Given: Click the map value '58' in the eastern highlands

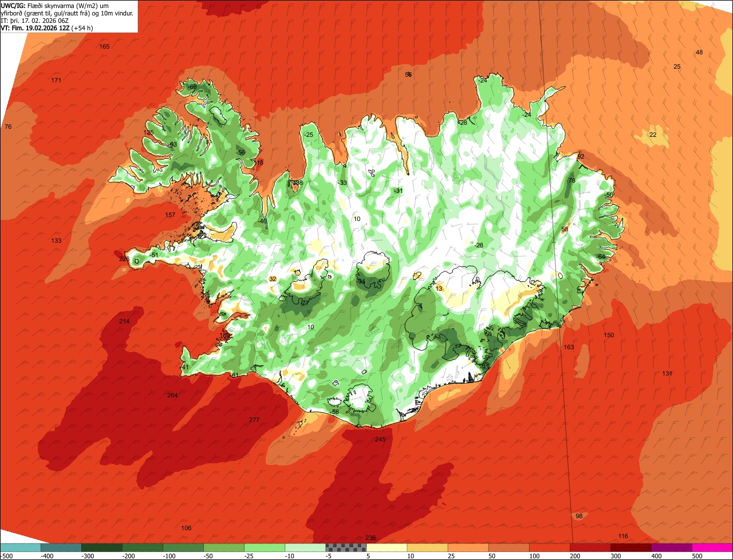Looking at the screenshot, I should (x=565, y=229).
